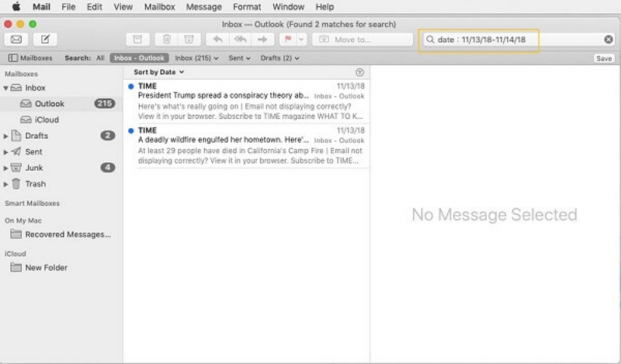Open the Format menu
621x364 pixels.
pos(247,7)
